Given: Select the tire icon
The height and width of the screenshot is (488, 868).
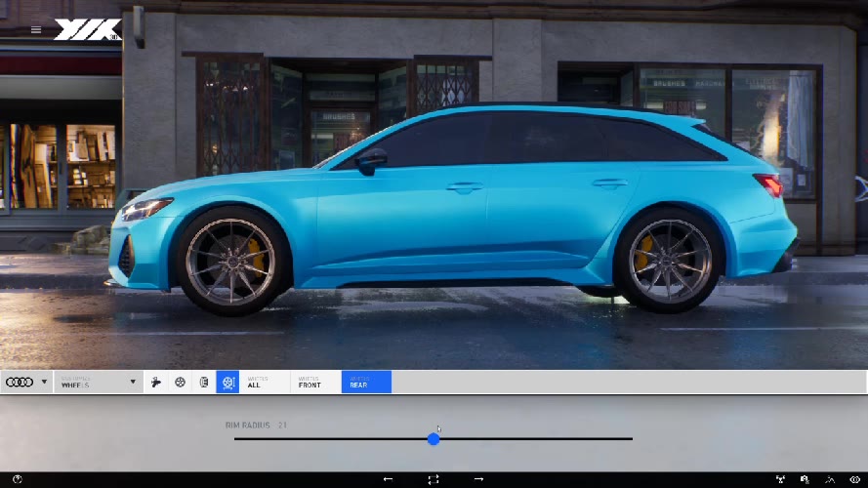Looking at the screenshot, I should tap(203, 383).
